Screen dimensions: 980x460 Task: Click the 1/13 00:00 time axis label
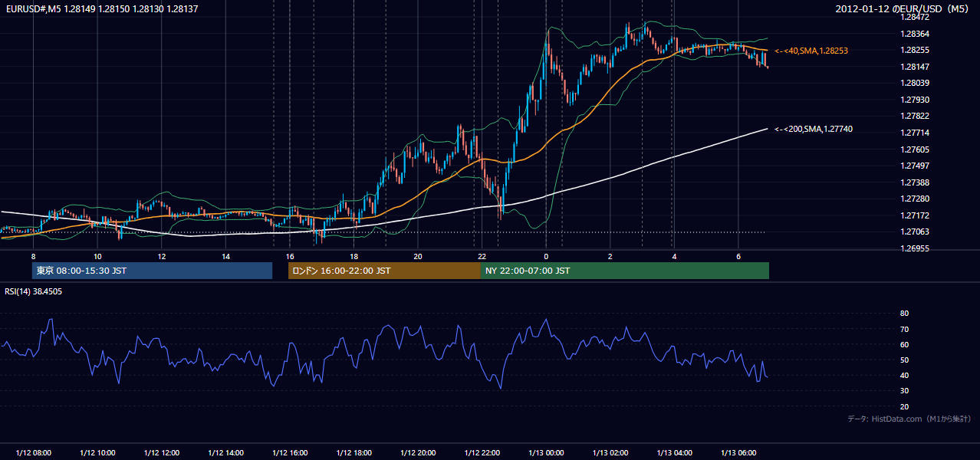546,453
